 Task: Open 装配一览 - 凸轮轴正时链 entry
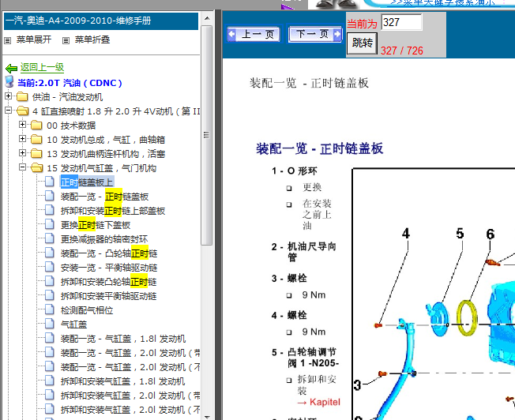[x=109, y=253]
